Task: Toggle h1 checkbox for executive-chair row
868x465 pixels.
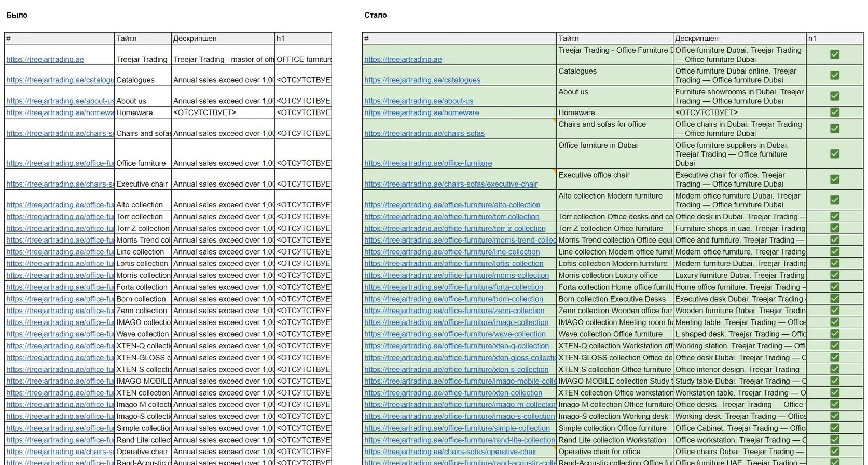Action: point(834,179)
